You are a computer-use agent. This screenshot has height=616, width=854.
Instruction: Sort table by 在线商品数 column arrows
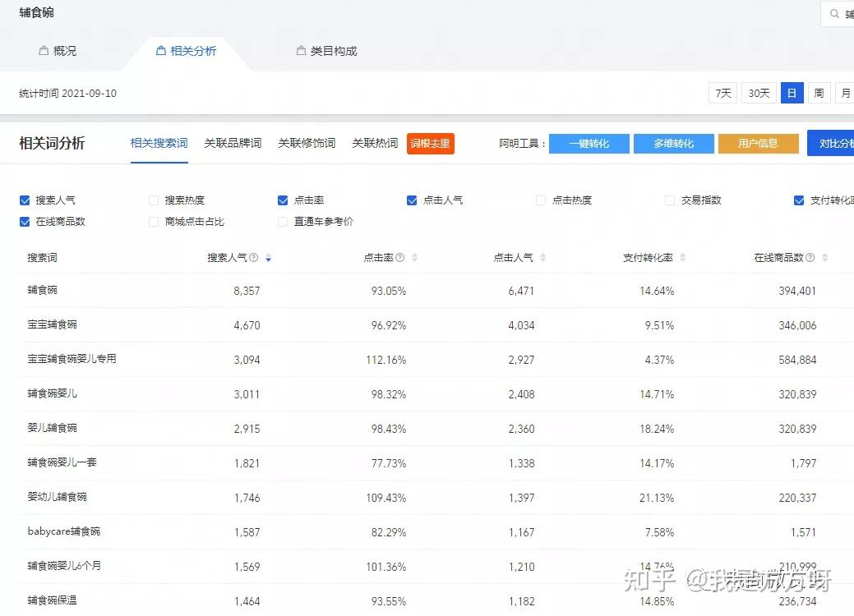pos(824,258)
